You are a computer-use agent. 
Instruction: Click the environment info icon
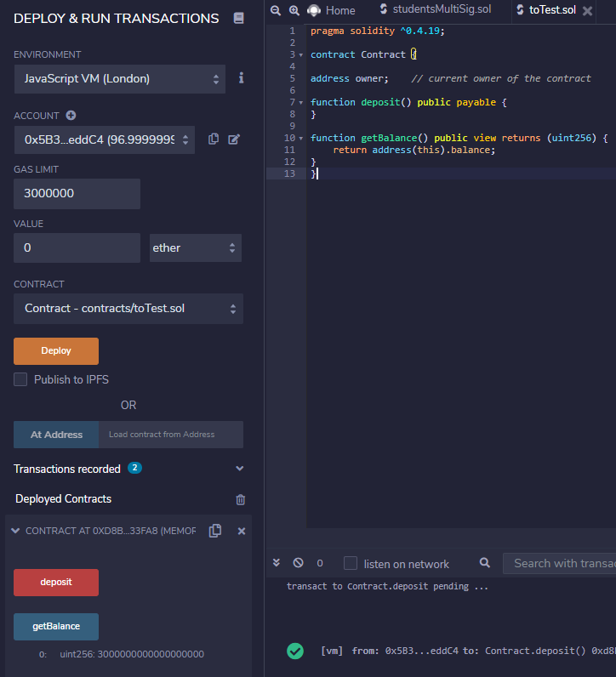coord(241,78)
